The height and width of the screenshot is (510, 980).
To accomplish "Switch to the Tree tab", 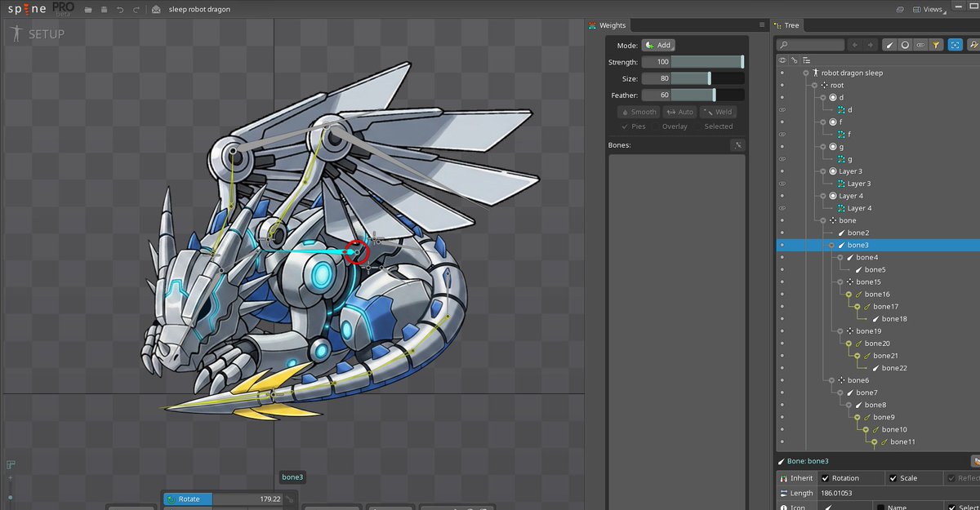I will click(x=787, y=25).
